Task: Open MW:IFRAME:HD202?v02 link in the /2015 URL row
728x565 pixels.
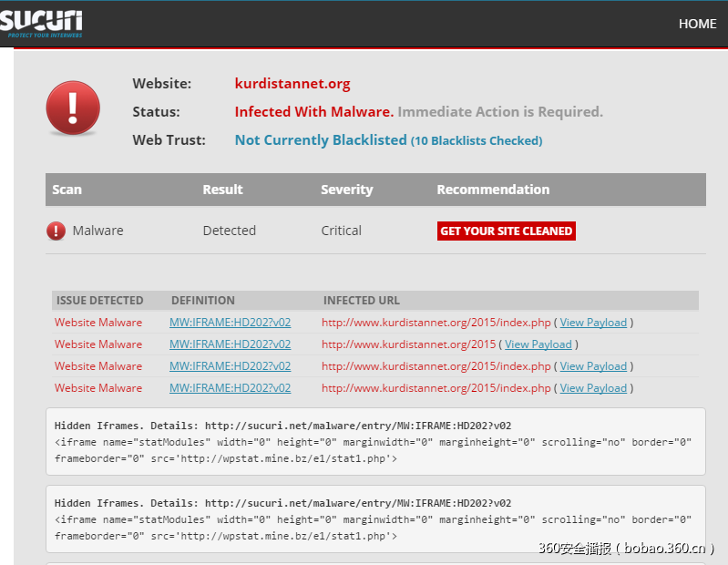Action: 230,344
